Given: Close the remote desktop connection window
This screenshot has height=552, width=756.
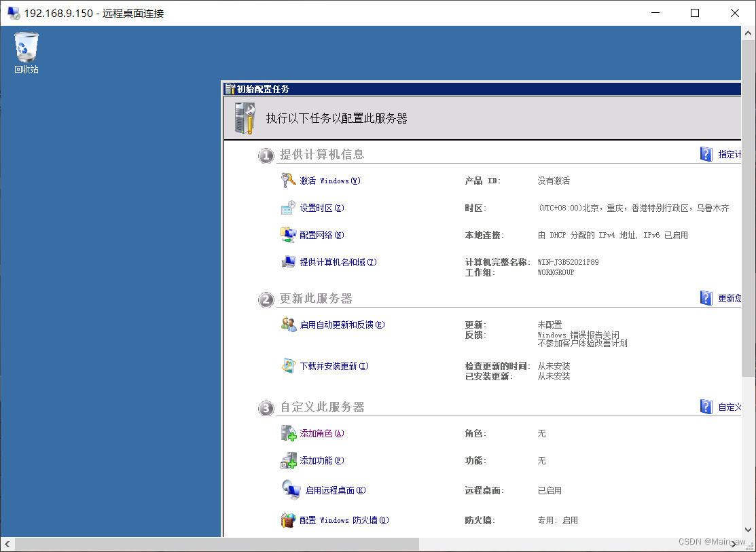Looking at the screenshot, I should tap(735, 13).
